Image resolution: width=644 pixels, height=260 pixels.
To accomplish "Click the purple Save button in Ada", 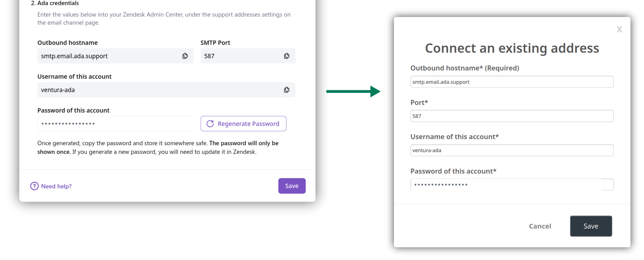I will click(x=292, y=186).
